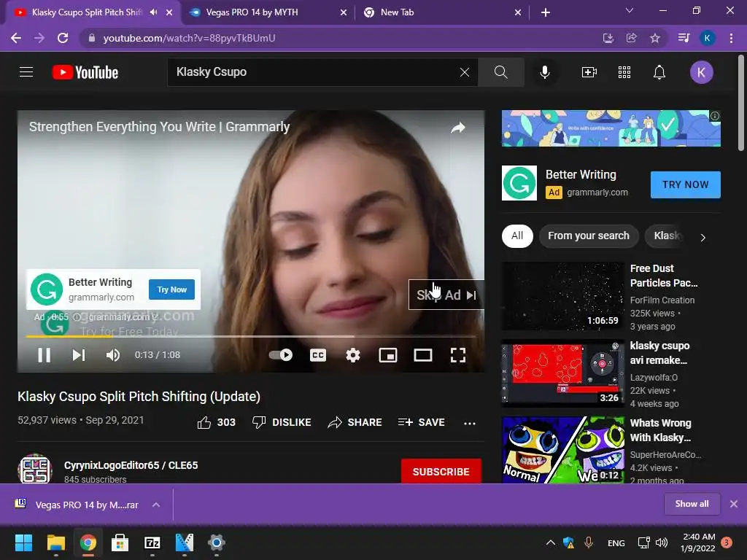747x560 pixels.
Task: Enable miniplayer mode
Action: tap(388, 355)
